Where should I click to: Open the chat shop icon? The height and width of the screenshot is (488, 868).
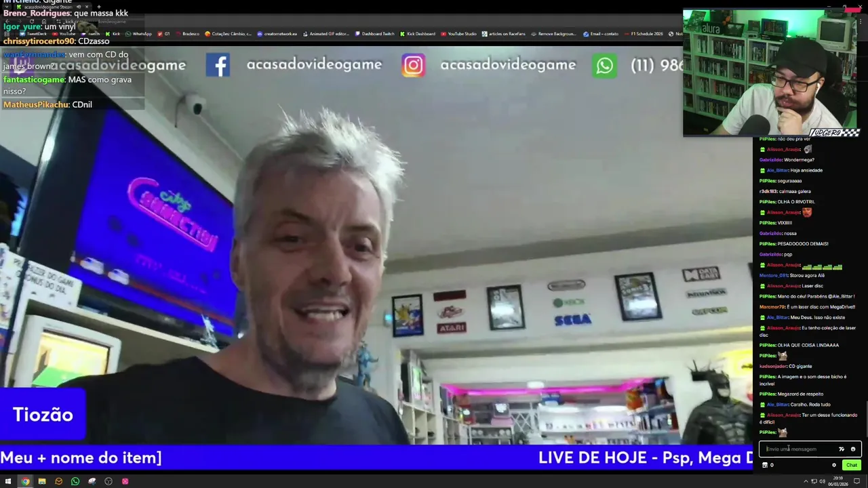765,465
